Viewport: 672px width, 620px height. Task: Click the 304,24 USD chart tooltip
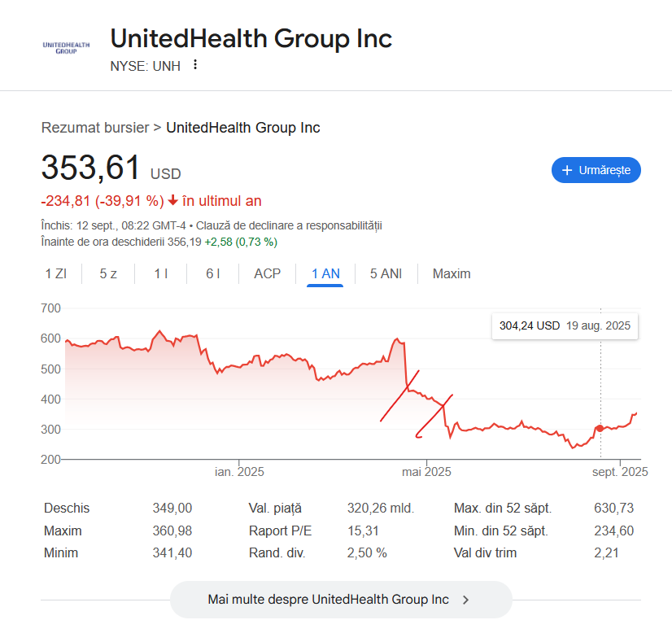565,325
